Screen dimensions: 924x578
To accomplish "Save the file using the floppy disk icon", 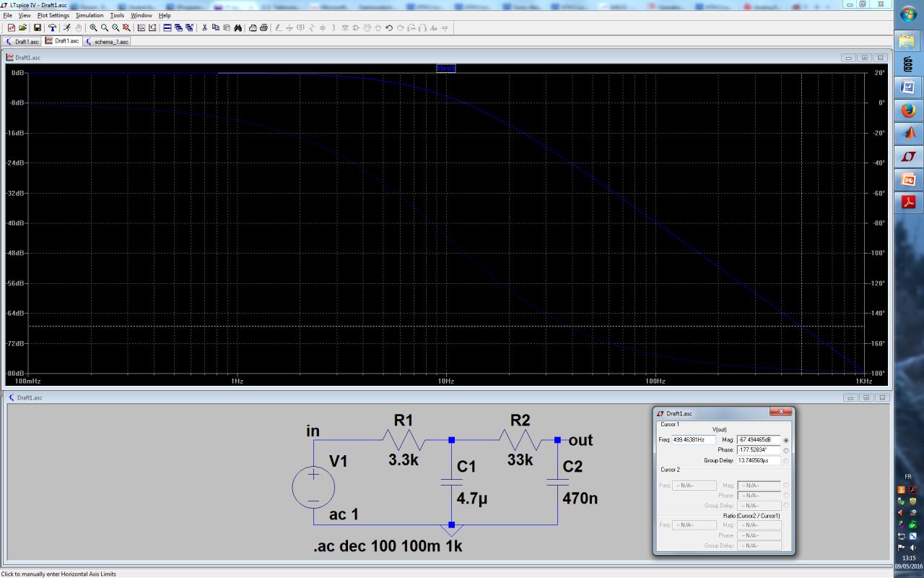I will pos(38,28).
